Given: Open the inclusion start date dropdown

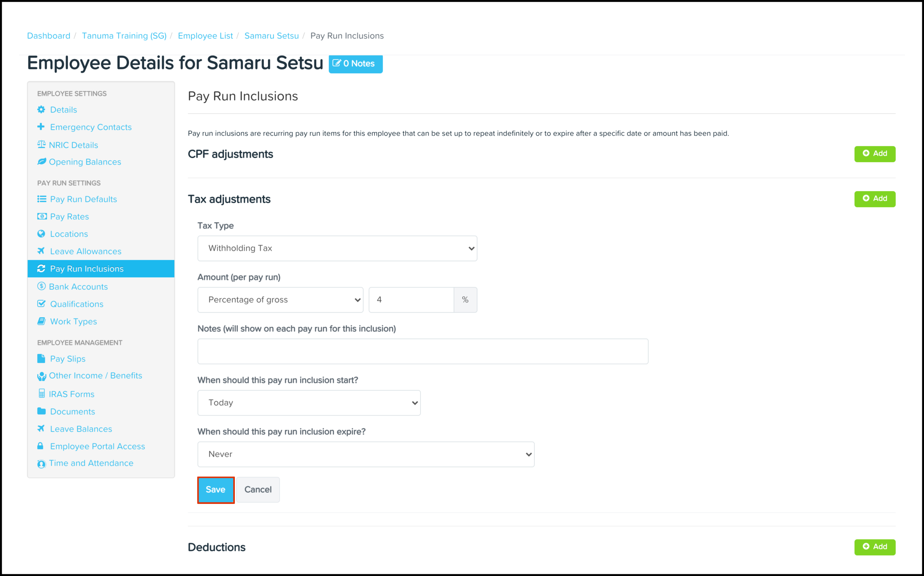Looking at the screenshot, I should tap(309, 403).
